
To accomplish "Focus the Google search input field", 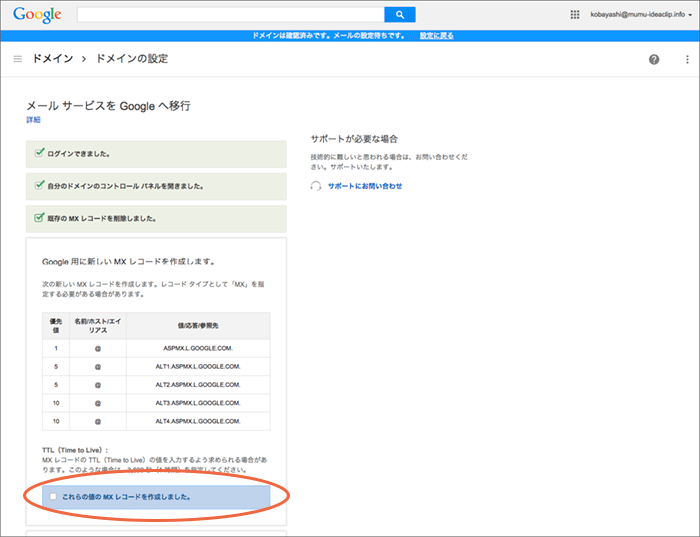I will pos(231,15).
